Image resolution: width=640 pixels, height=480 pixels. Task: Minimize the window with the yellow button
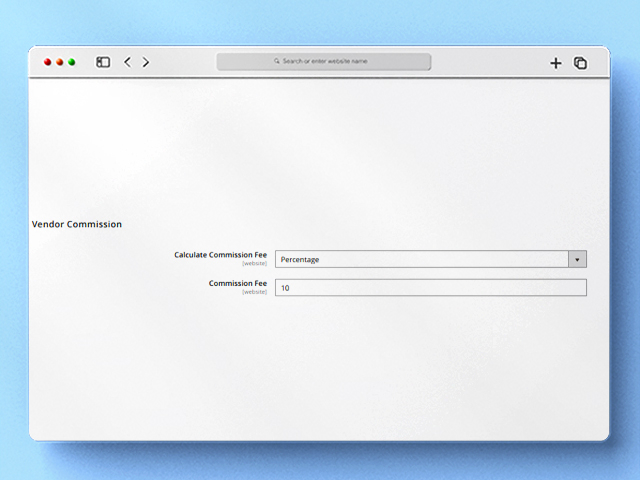tap(59, 62)
